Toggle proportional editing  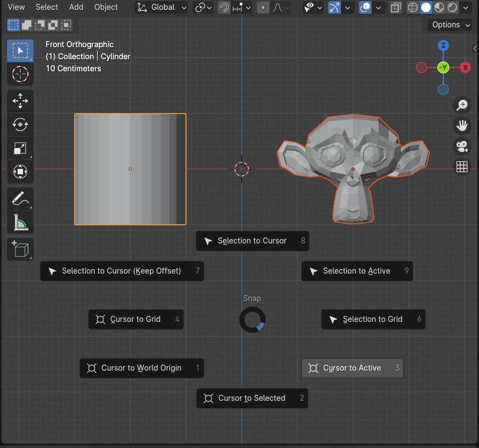click(x=263, y=7)
